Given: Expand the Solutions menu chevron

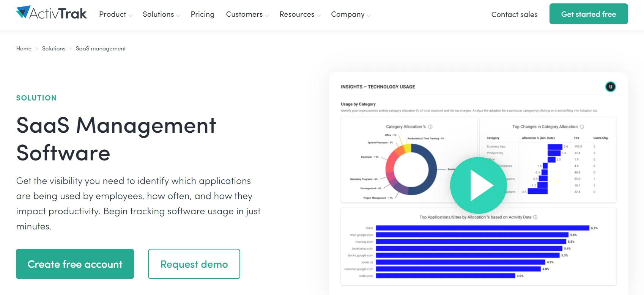Looking at the screenshot, I should (x=178, y=16).
